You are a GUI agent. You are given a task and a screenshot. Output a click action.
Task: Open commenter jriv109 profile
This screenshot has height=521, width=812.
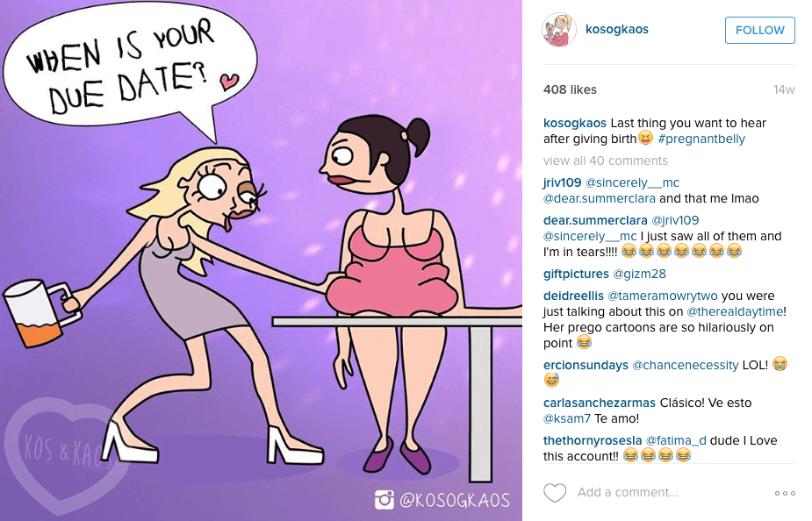562,182
